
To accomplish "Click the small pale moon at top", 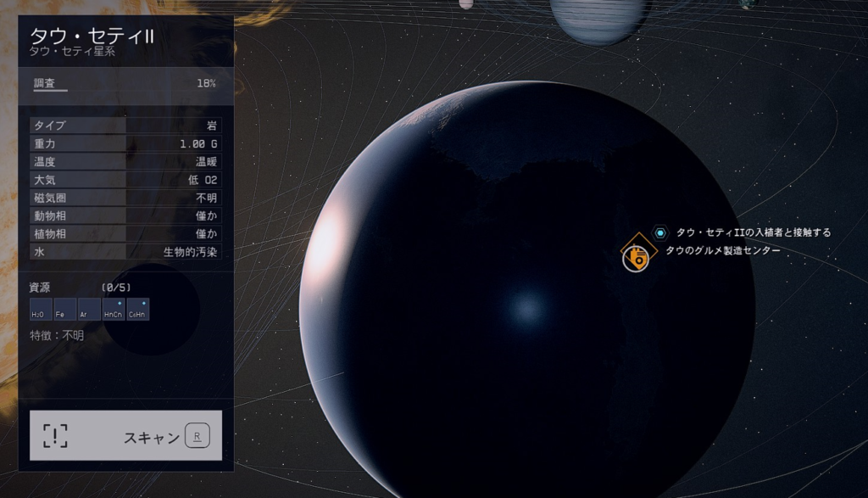I will pos(467,4).
